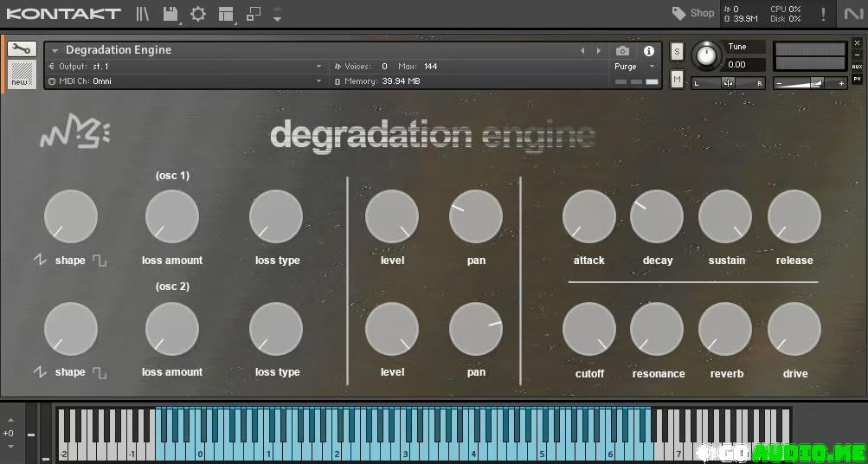The width and height of the screenshot is (868, 464).
Task: Click the osc 2 pan knob
Action: click(x=475, y=329)
